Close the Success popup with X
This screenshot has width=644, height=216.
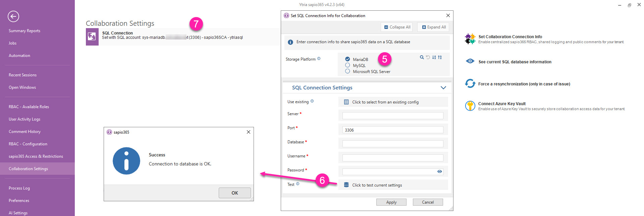pos(249,132)
